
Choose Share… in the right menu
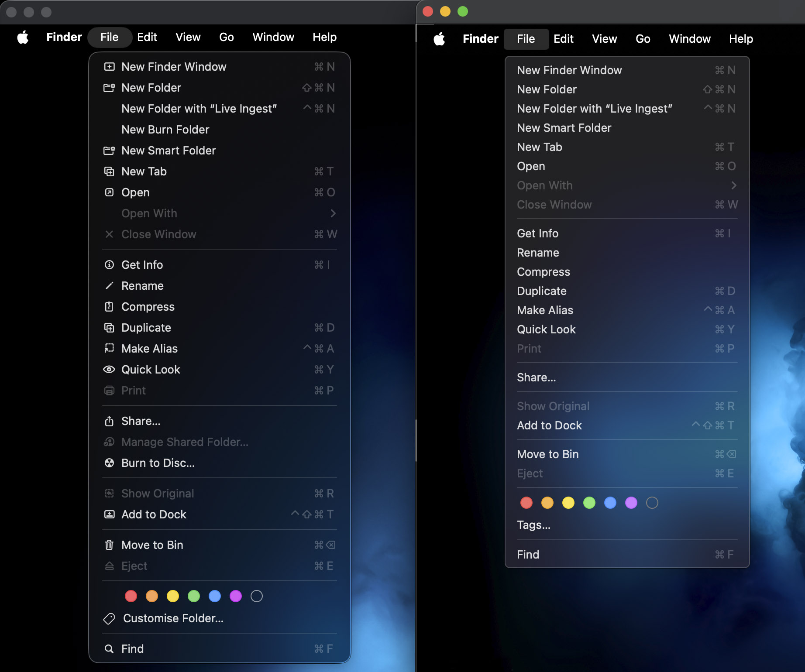click(x=627, y=377)
